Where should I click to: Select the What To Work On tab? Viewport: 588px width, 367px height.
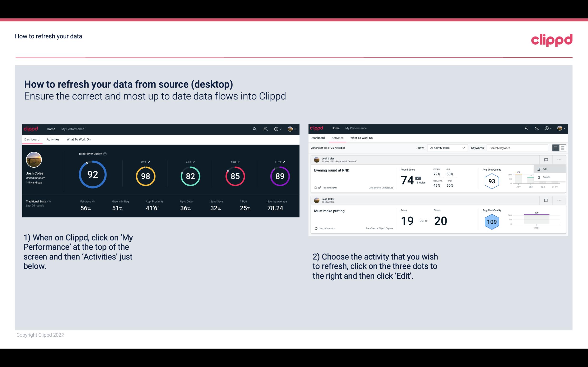click(79, 139)
